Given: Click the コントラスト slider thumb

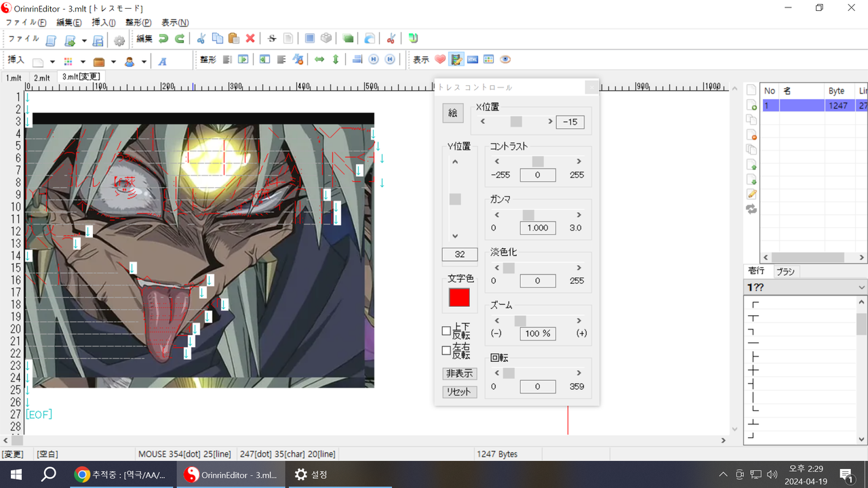Looking at the screenshot, I should pos(538,161).
